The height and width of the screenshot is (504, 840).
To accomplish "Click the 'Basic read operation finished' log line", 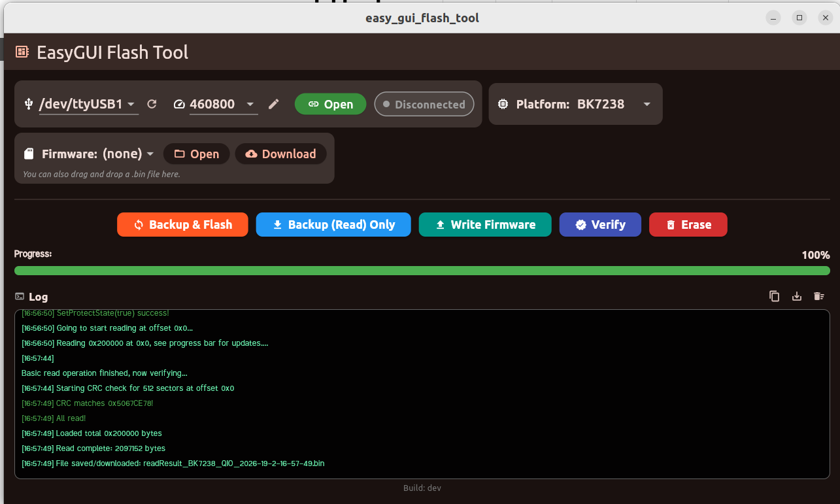I will [x=105, y=373].
